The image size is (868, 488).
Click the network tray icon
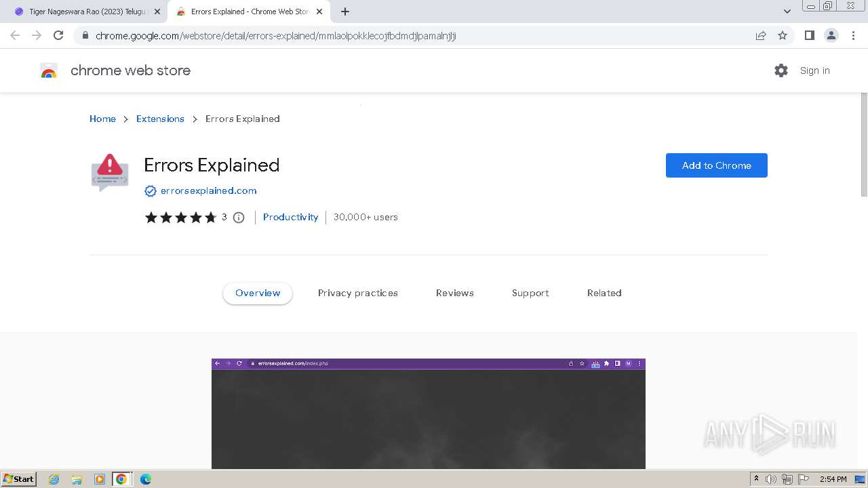[787, 479]
